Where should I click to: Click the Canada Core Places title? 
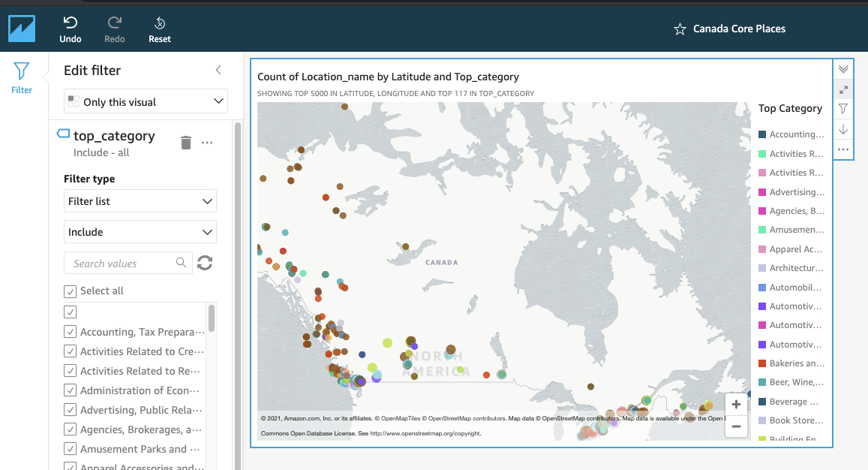coord(739,29)
